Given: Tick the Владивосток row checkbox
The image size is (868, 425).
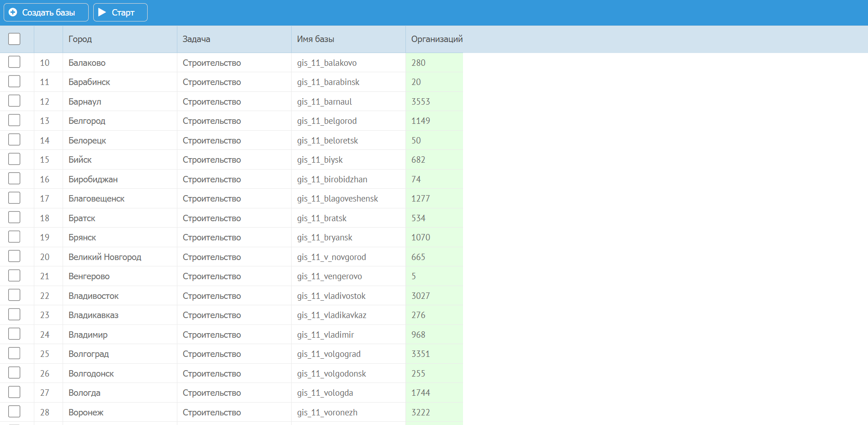Looking at the screenshot, I should [14, 295].
